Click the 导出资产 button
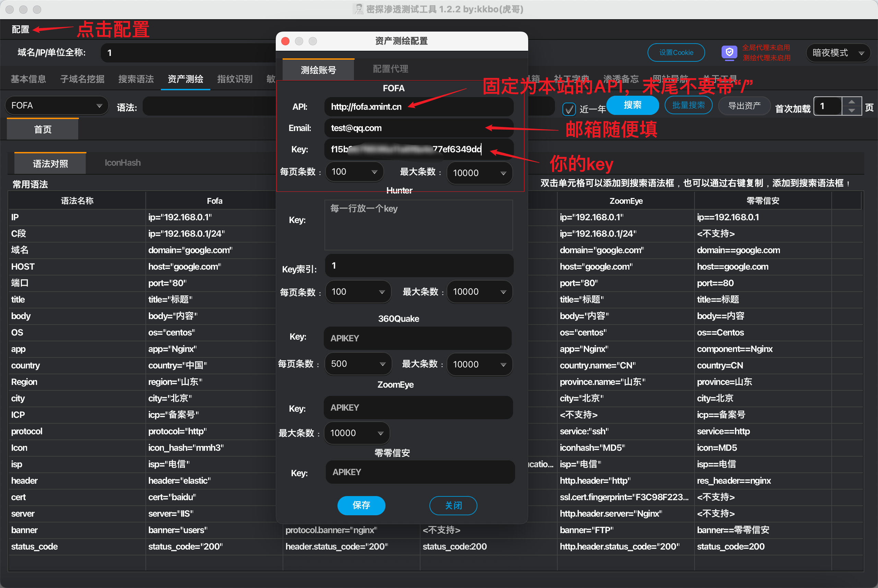The width and height of the screenshot is (878, 588). pos(744,106)
